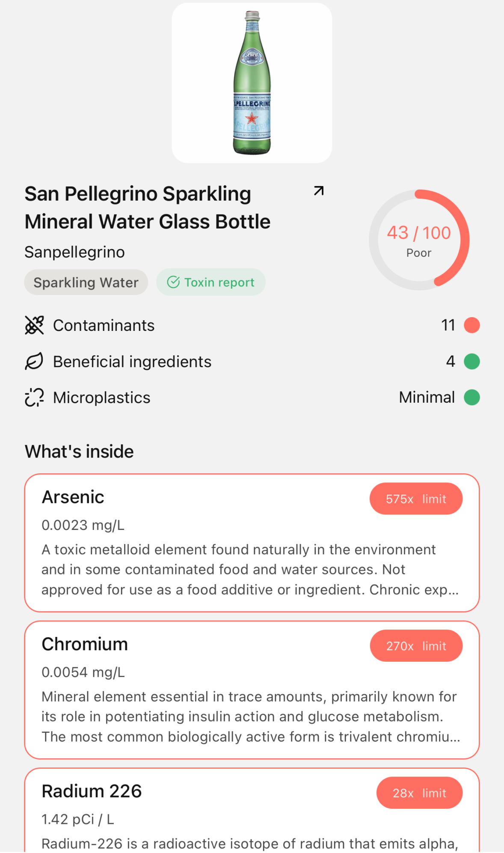Tap the Microplastics broken-link icon
Image resolution: width=504 pixels, height=853 pixels.
pyautogui.click(x=34, y=398)
